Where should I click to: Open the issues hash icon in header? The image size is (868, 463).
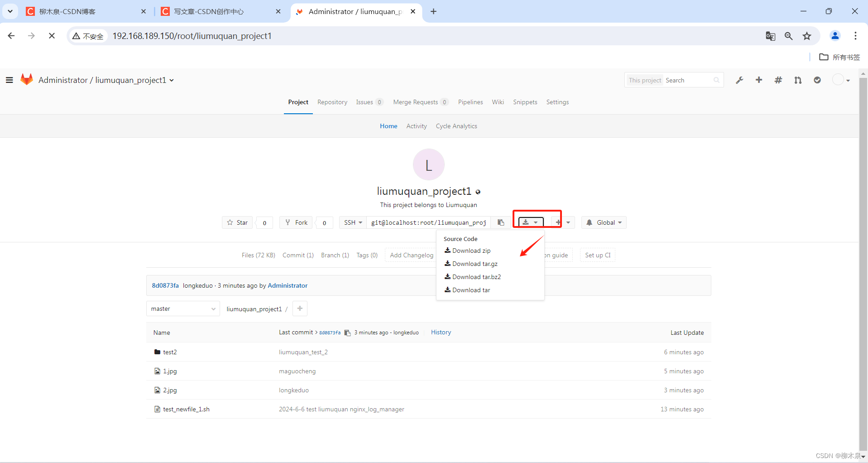(778, 80)
